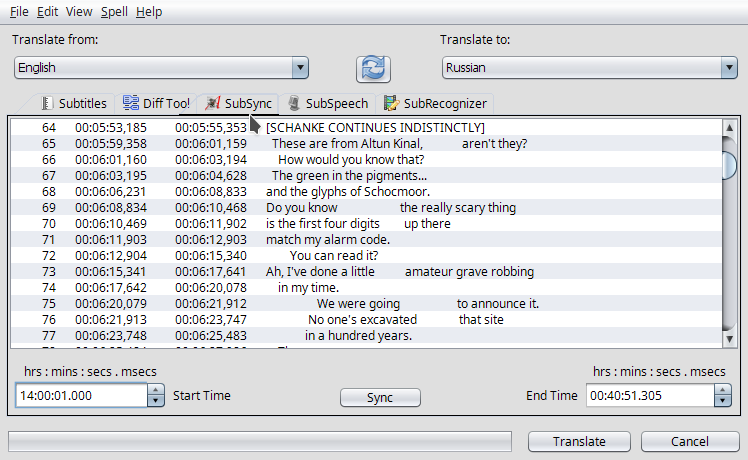
Task: Click start timestamp 00:06:06,231
Action: (x=111, y=191)
